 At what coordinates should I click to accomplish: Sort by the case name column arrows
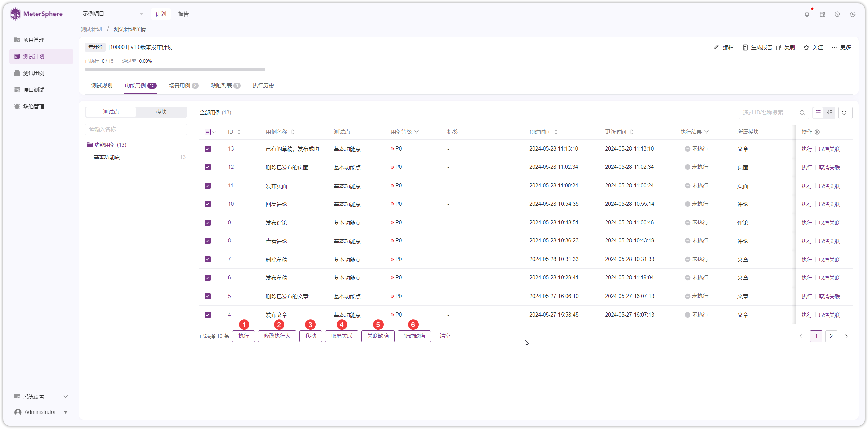click(x=292, y=132)
